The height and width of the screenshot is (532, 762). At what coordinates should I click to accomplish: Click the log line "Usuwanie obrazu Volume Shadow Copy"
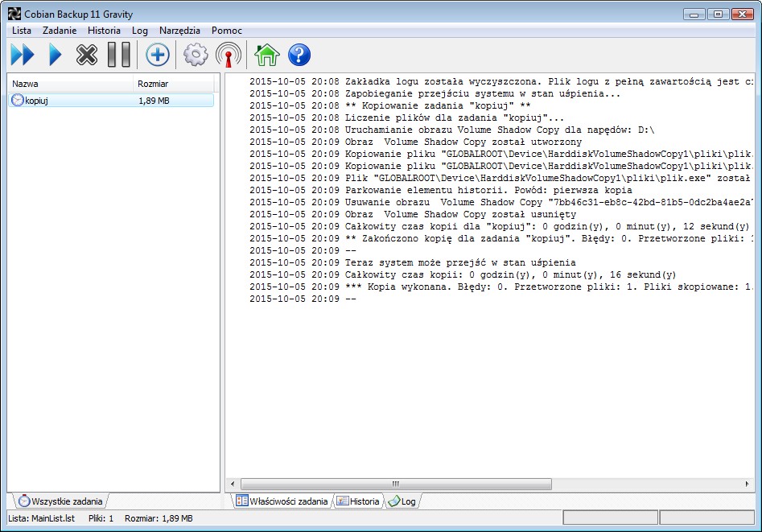pos(501,202)
